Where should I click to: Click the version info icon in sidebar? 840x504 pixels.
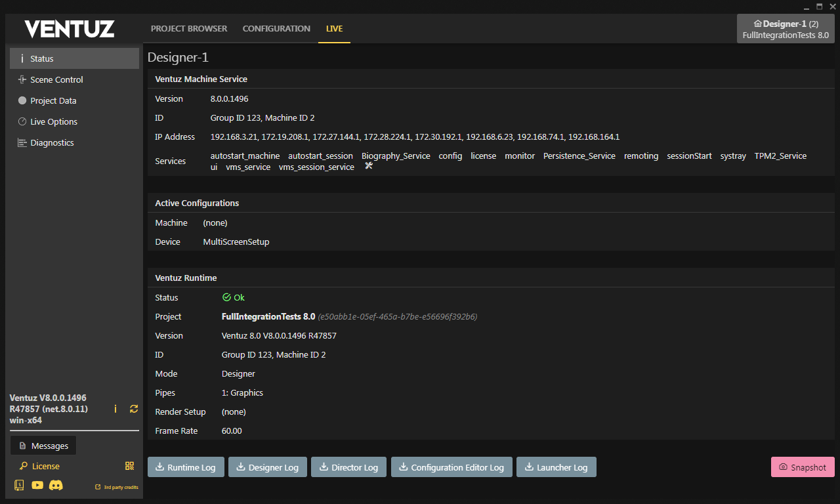[x=115, y=409]
